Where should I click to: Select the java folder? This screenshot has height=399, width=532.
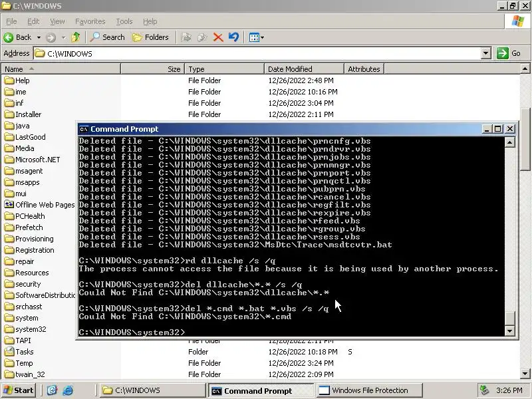(17, 126)
